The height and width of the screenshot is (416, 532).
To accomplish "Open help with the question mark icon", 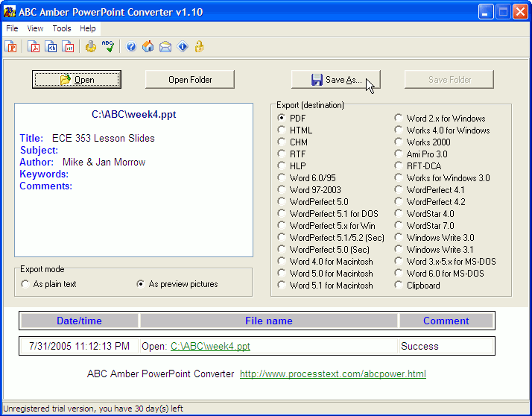I will click(131, 47).
